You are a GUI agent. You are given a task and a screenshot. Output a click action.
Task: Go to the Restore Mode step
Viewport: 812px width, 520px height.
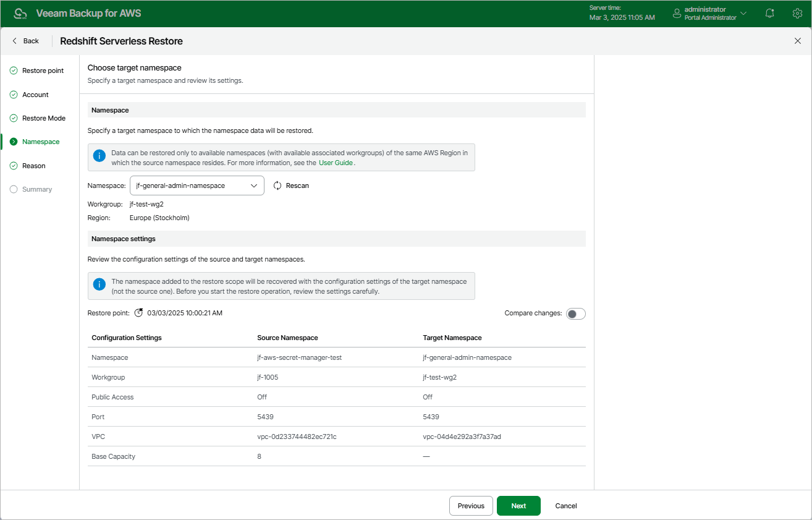tap(43, 118)
